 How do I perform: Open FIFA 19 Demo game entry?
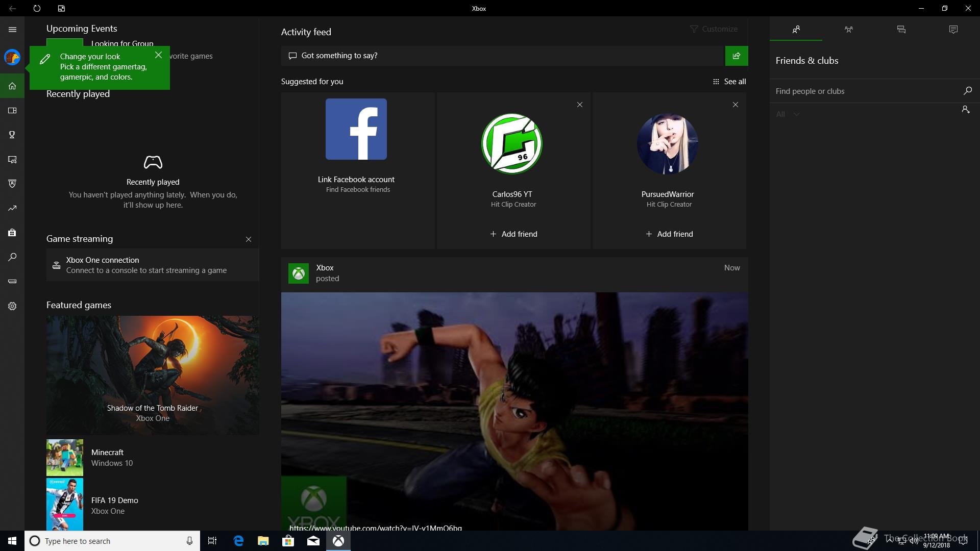coord(153,505)
